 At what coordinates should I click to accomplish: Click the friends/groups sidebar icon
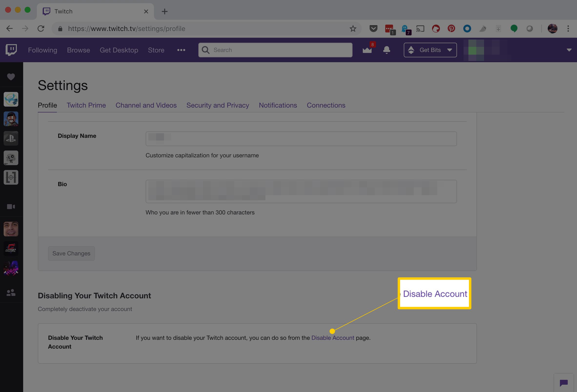[x=11, y=293]
